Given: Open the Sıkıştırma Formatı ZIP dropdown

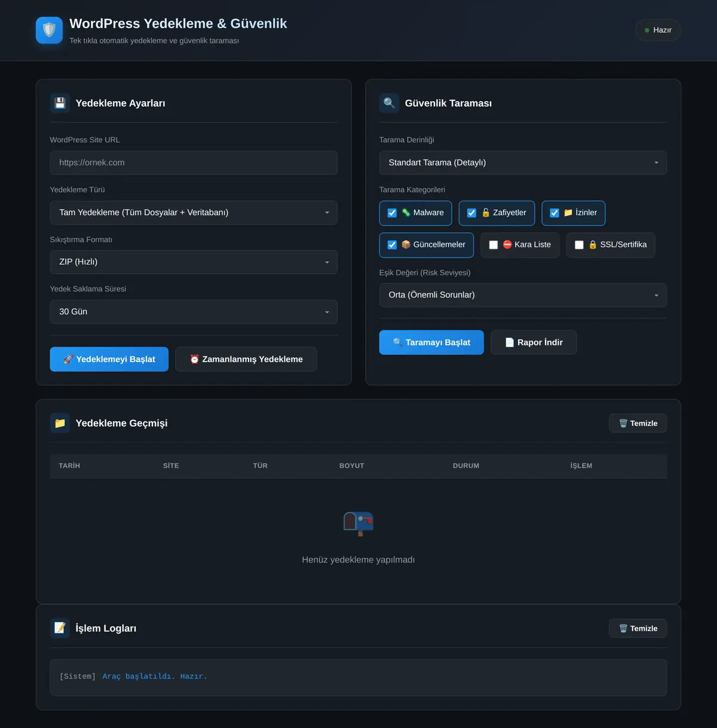Looking at the screenshot, I should click(x=194, y=262).
